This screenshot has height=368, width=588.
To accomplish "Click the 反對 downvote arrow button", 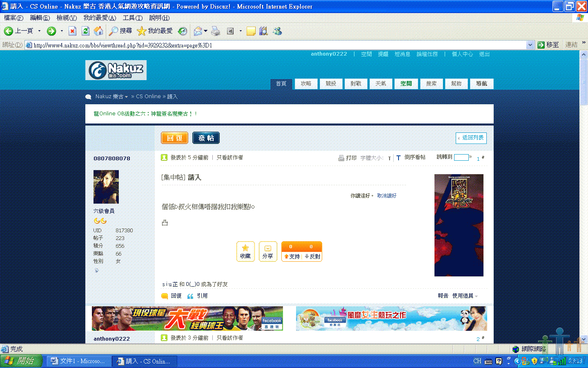I will coord(312,256).
